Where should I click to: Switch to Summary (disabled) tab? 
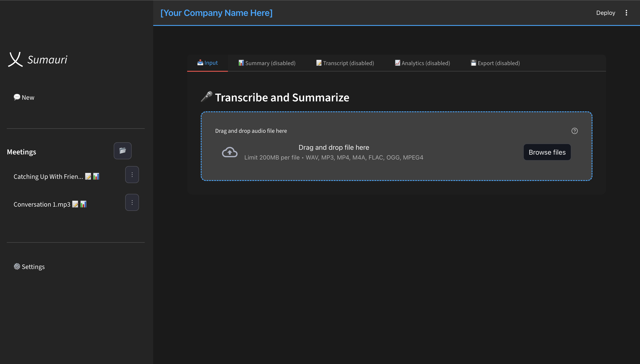pos(267,63)
